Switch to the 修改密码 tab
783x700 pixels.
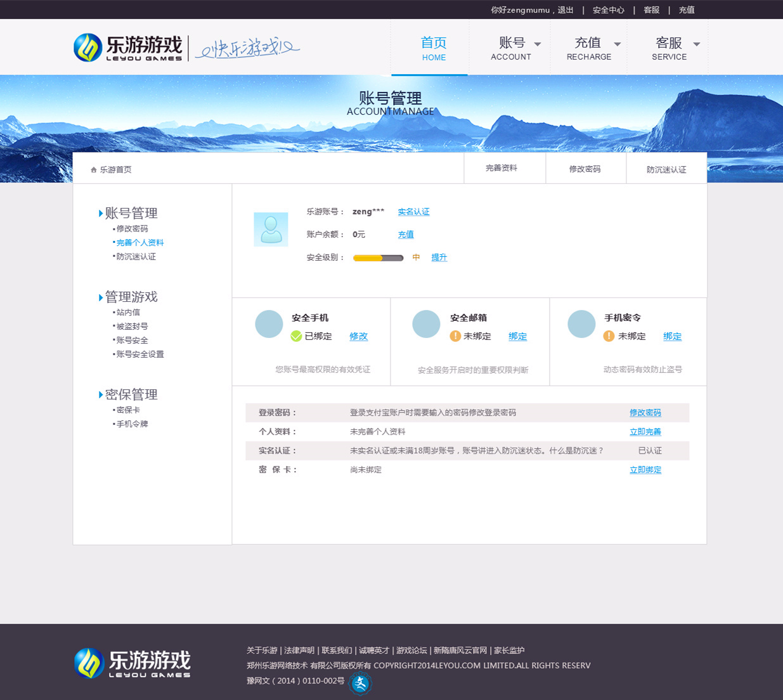tap(585, 169)
